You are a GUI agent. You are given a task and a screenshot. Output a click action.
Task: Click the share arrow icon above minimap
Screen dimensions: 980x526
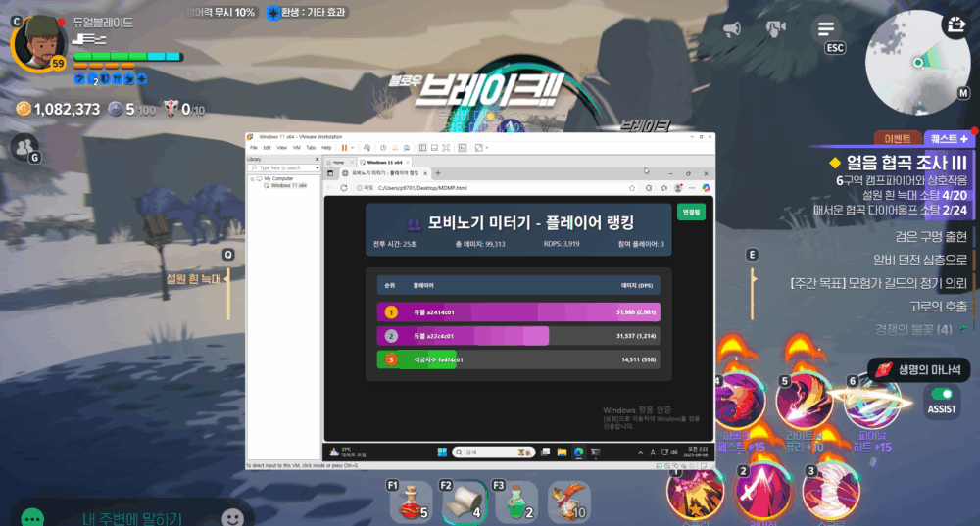955,26
